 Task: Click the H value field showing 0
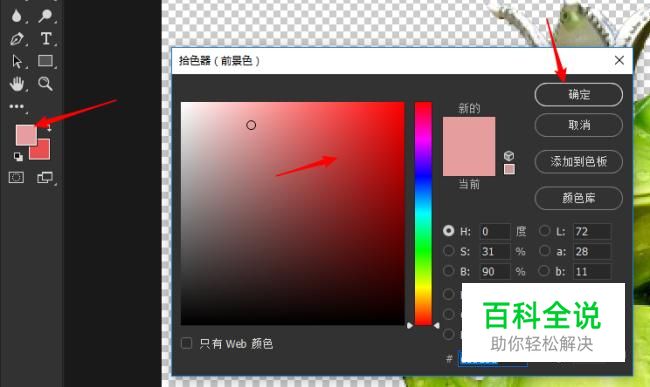[x=495, y=231]
